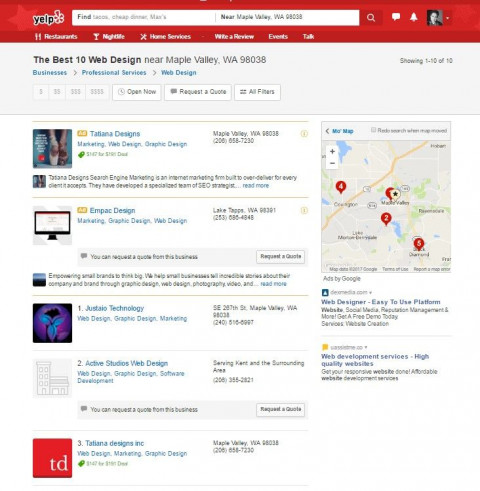Expand the account dropdown arrow beside avatar
This screenshot has width=480, height=491.
(448, 18)
